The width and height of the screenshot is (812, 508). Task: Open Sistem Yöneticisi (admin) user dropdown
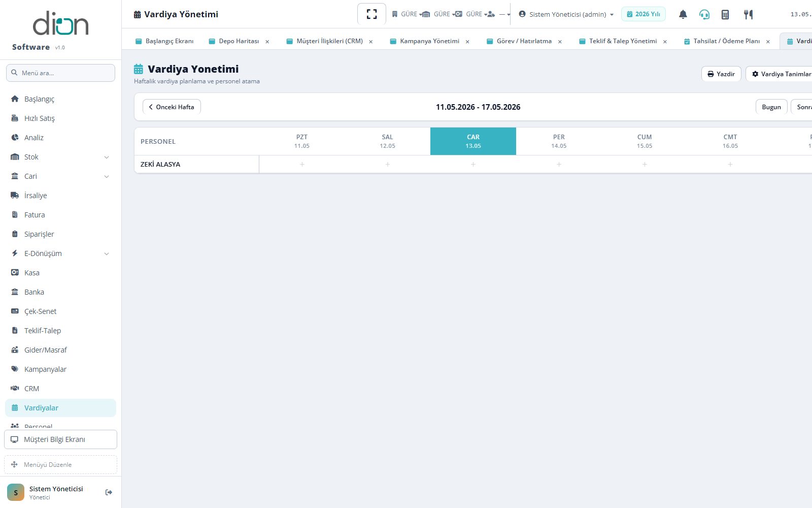click(566, 14)
